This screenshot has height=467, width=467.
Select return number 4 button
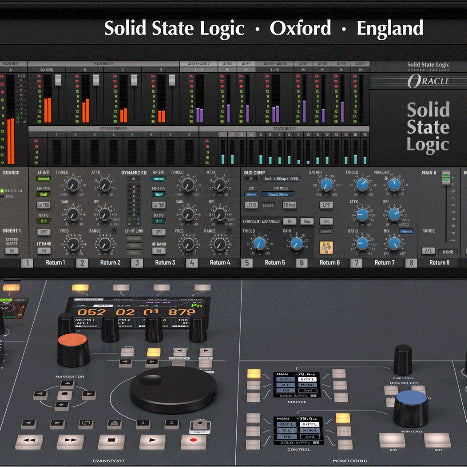click(192, 263)
